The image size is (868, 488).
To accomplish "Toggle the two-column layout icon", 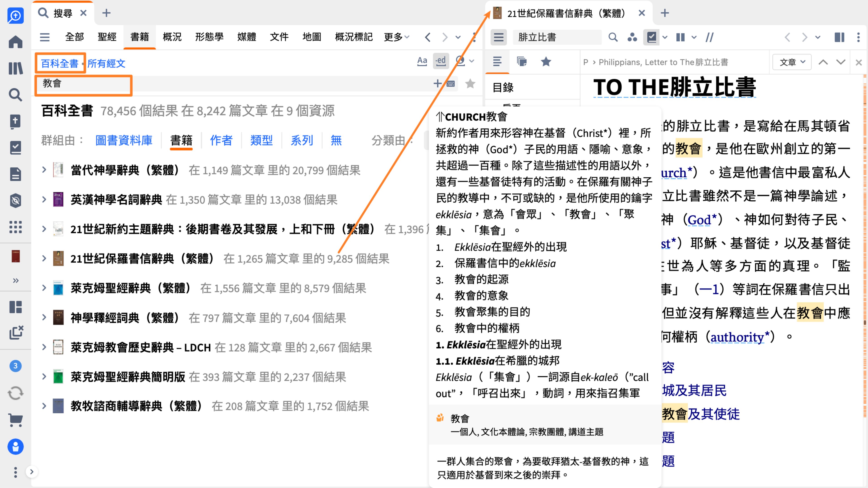I will tap(839, 37).
